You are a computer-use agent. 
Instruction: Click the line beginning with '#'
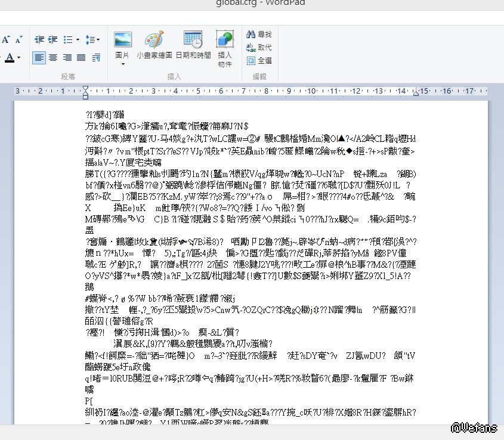pos(160,299)
